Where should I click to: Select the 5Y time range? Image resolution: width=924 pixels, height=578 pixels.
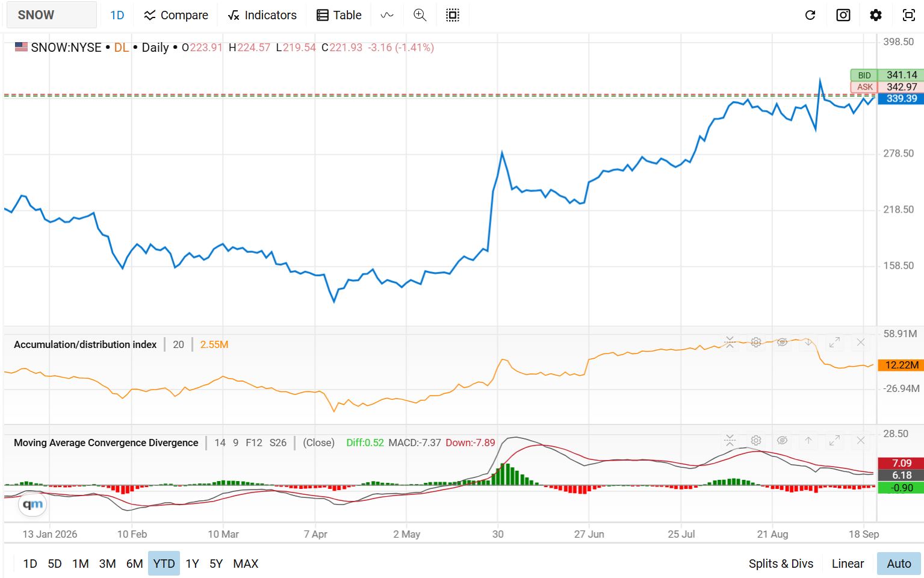coord(216,564)
